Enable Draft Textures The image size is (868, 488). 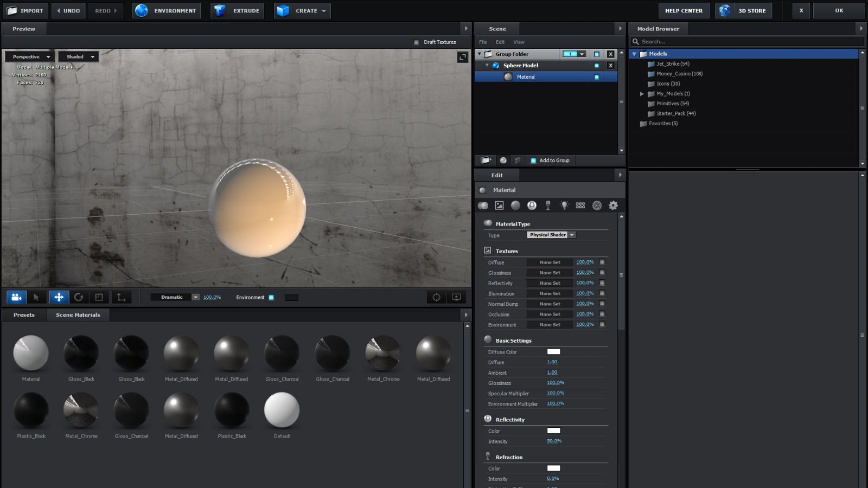(415, 42)
